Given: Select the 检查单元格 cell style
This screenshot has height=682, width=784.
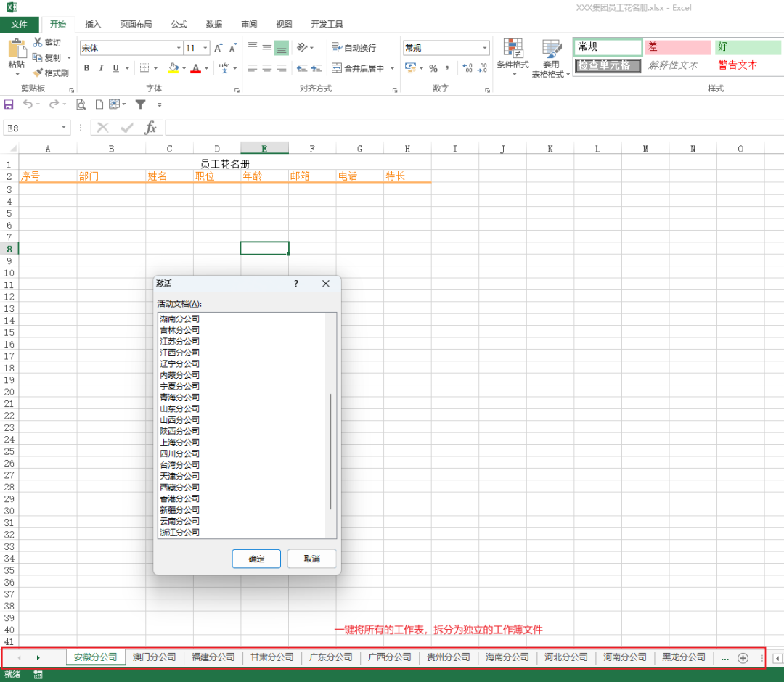Looking at the screenshot, I should pyautogui.click(x=608, y=65).
